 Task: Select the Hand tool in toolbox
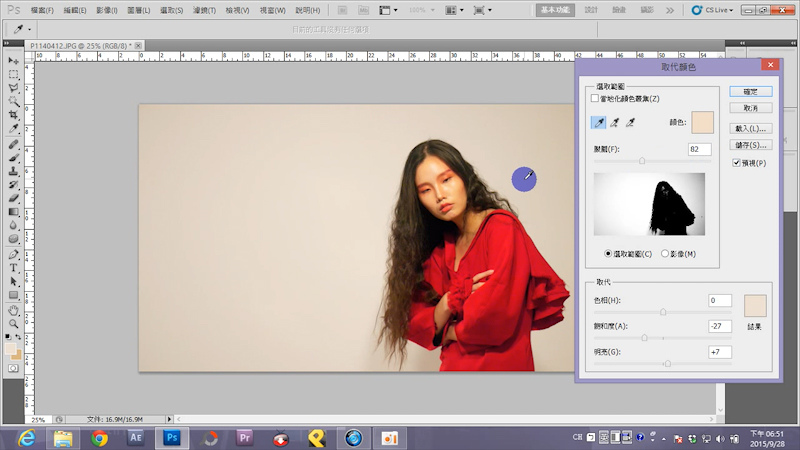[14, 309]
